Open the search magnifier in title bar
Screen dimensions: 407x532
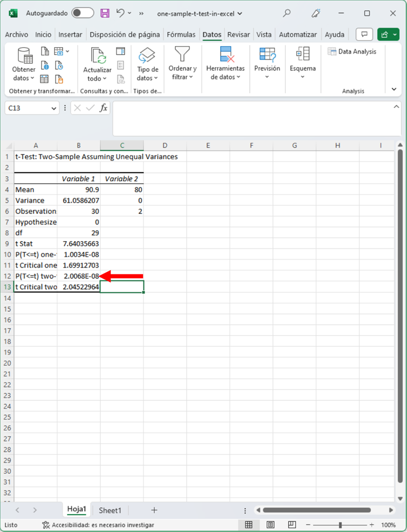tap(287, 13)
